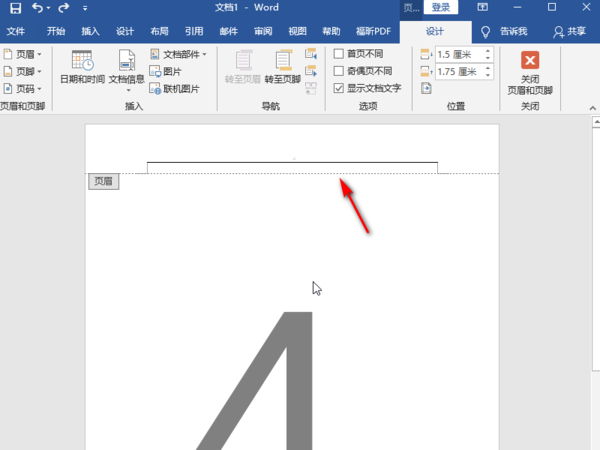Select the header tools 设计 tab
The height and width of the screenshot is (450, 600).
point(435,31)
